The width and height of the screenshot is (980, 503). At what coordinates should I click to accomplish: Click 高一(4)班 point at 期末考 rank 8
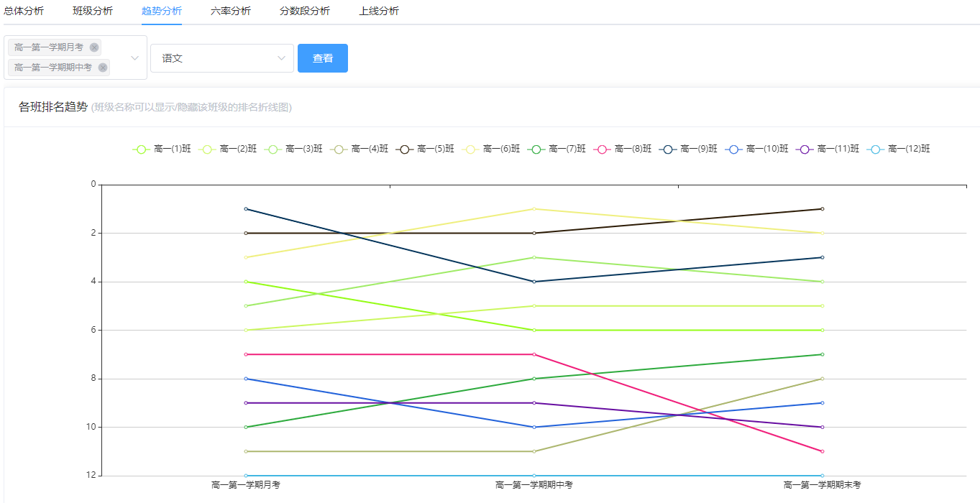click(x=822, y=379)
